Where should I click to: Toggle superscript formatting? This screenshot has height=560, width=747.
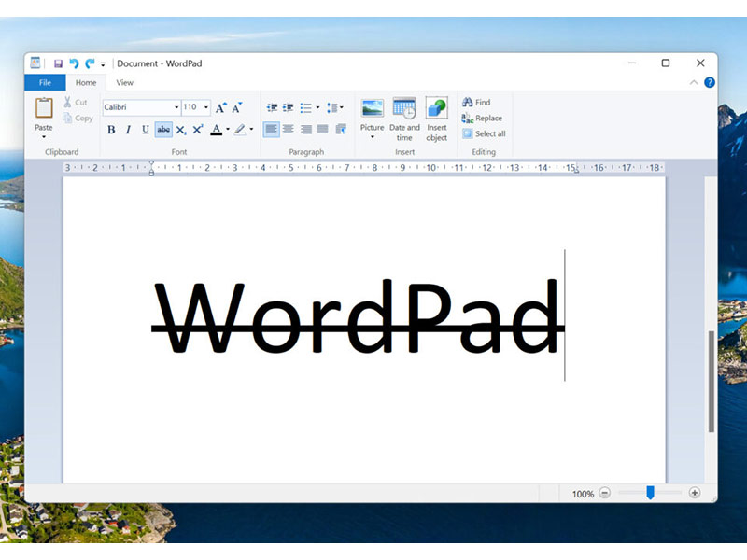tap(198, 130)
